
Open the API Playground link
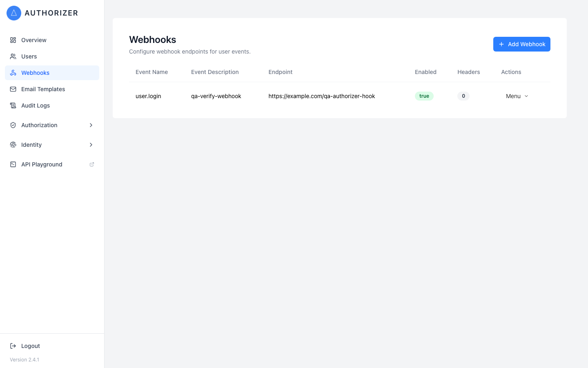tap(52, 164)
